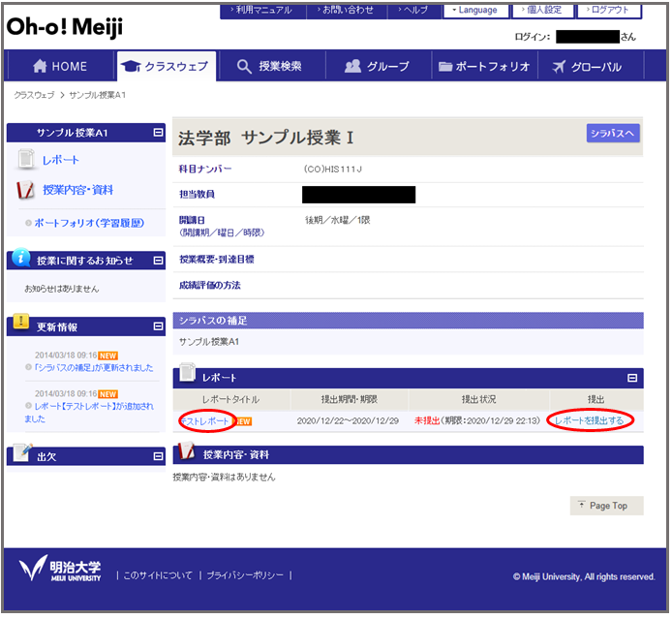
Task: Click レポートを提出する link
Action: pos(590,420)
